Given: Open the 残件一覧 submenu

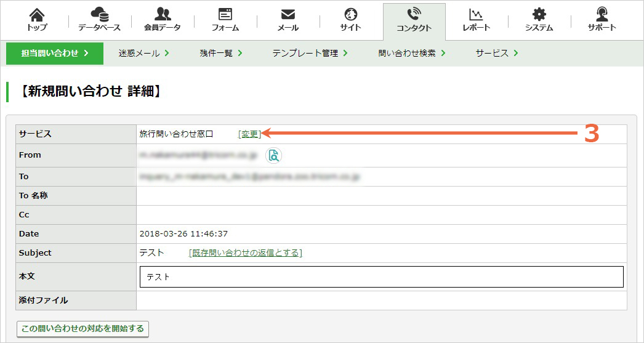Looking at the screenshot, I should [x=221, y=54].
